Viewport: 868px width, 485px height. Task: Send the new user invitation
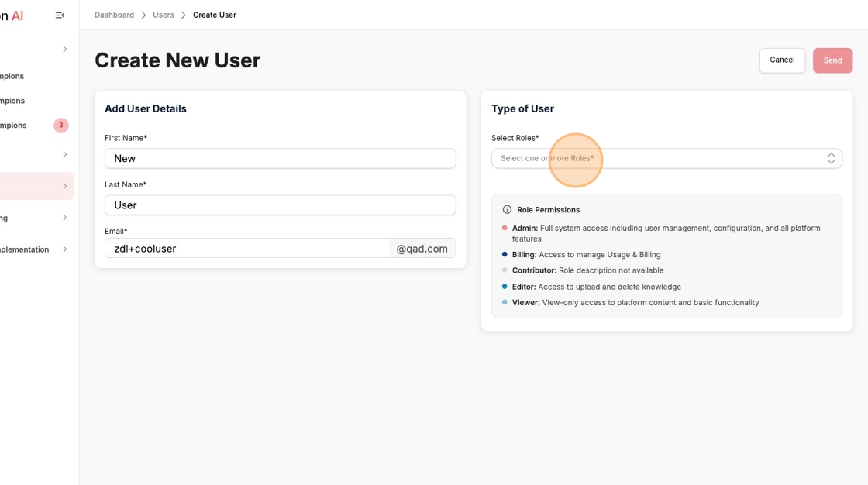[x=832, y=60]
